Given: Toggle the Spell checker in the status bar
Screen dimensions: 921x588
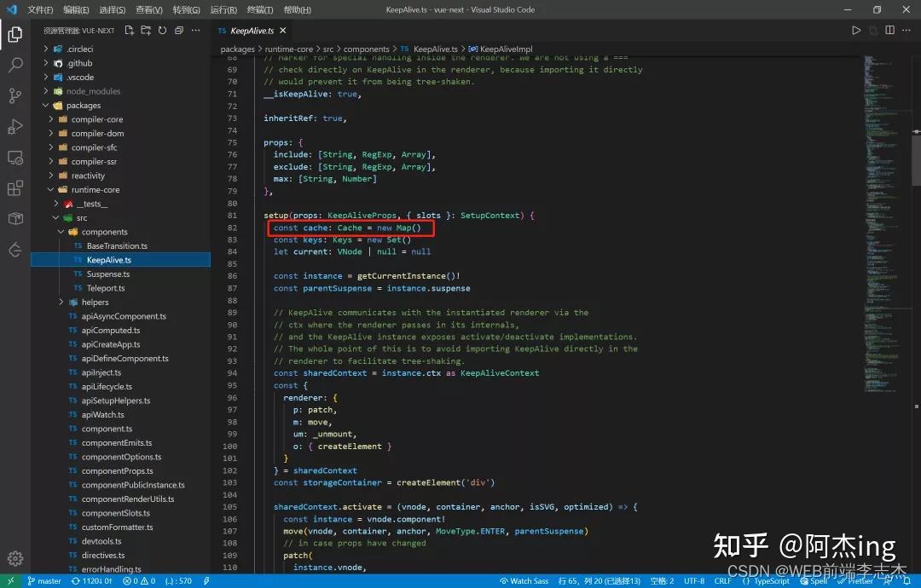Looking at the screenshot, I should 813,580.
